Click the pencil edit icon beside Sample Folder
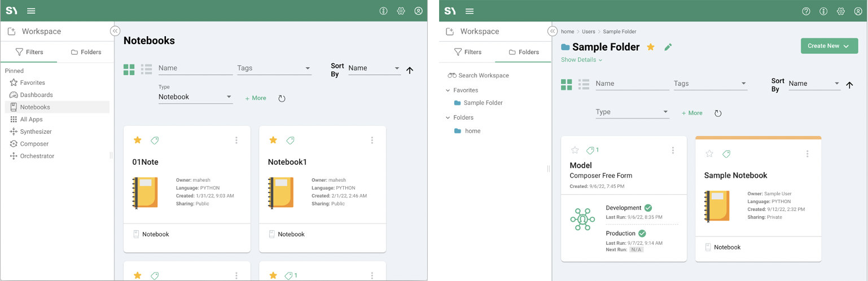 [x=668, y=47]
